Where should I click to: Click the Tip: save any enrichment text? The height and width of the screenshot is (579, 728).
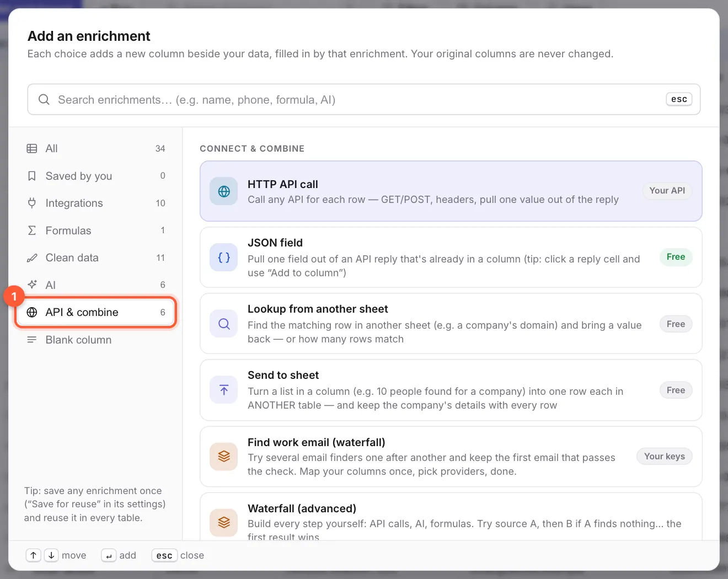pyautogui.click(x=95, y=504)
